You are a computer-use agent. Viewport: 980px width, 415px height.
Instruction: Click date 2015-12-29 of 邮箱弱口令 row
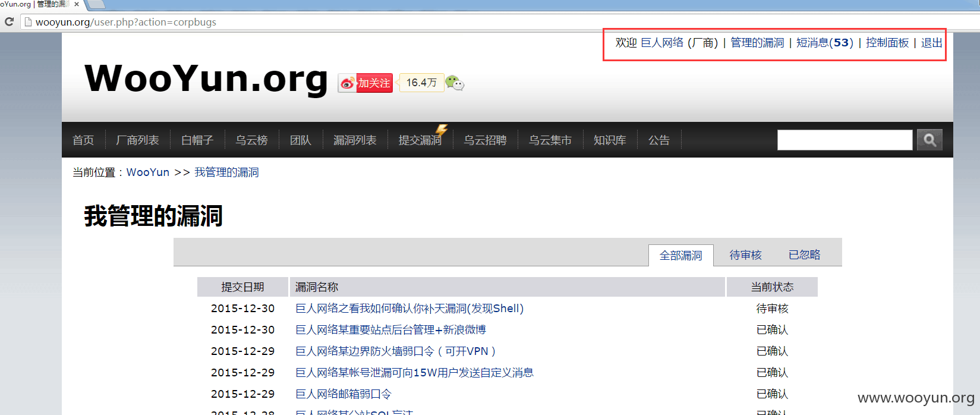(243, 394)
